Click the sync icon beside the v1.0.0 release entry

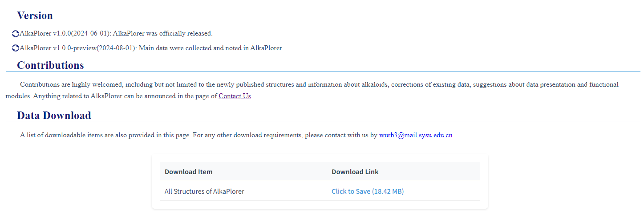(x=16, y=34)
